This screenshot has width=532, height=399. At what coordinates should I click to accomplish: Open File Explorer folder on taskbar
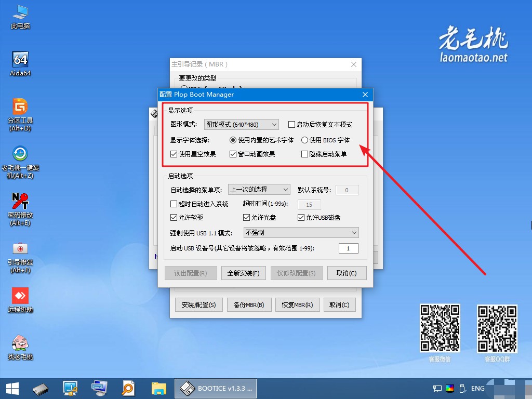click(158, 389)
